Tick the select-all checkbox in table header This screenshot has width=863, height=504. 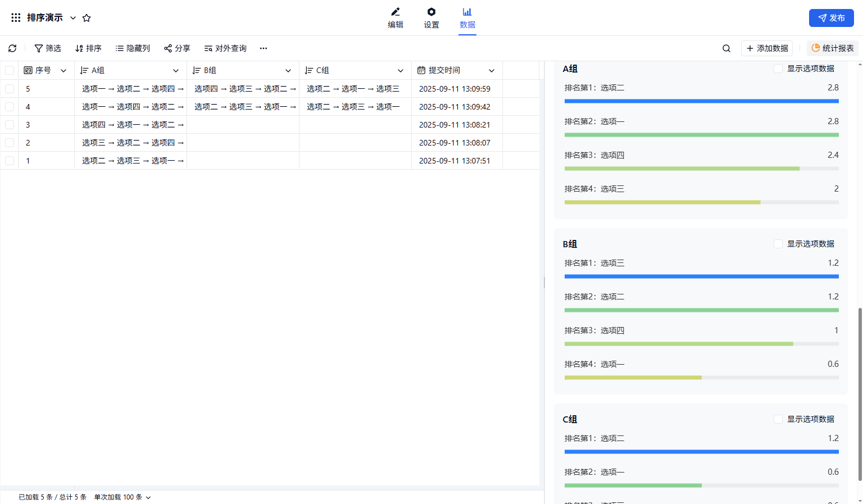click(x=10, y=70)
